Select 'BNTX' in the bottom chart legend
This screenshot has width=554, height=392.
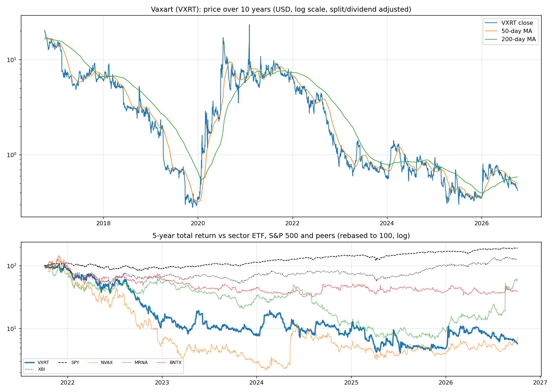click(175, 363)
